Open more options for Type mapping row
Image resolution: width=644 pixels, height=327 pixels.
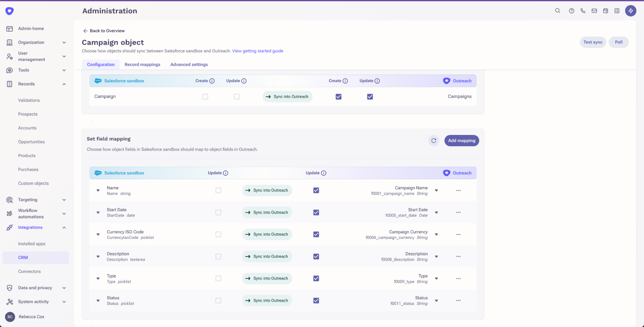click(x=458, y=279)
